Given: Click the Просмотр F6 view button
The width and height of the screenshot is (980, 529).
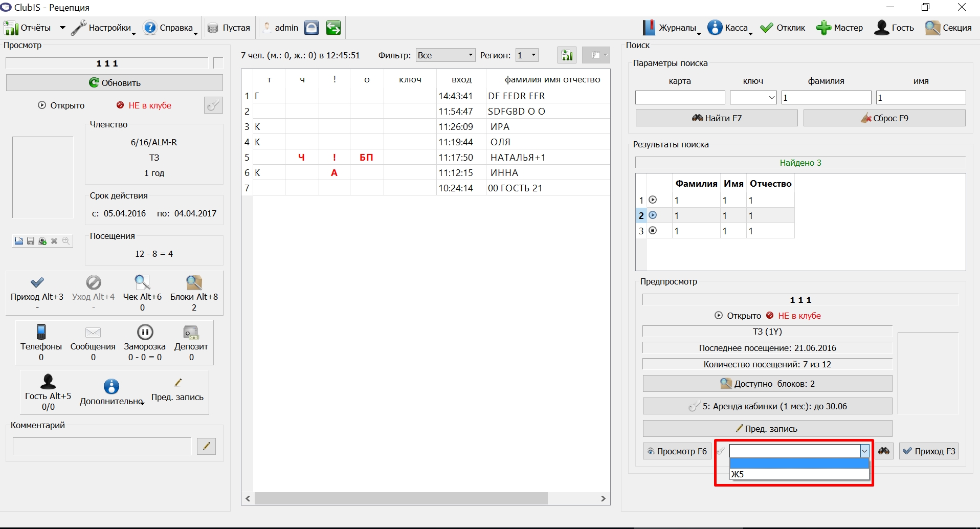Looking at the screenshot, I should point(677,451).
